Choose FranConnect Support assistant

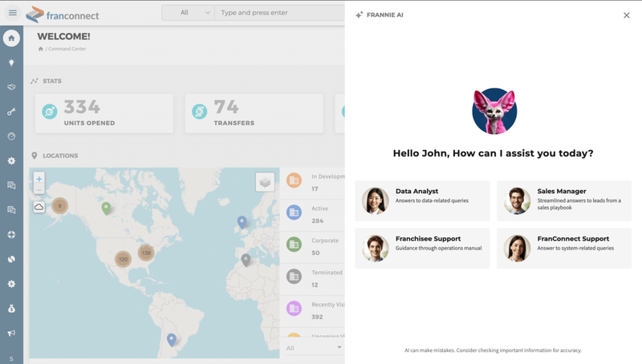563,248
